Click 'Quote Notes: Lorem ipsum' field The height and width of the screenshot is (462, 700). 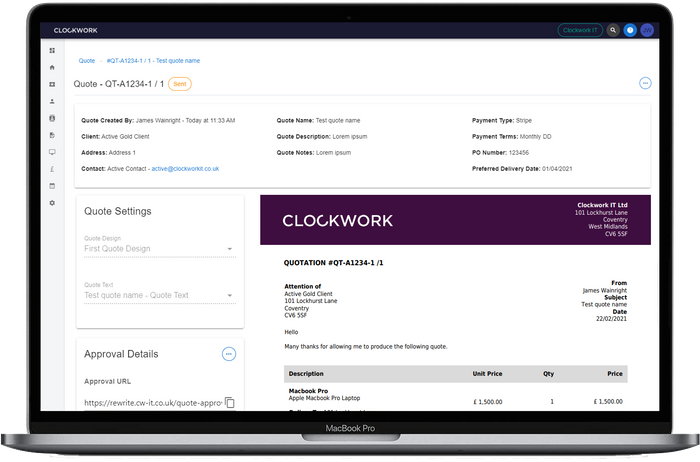click(x=314, y=153)
